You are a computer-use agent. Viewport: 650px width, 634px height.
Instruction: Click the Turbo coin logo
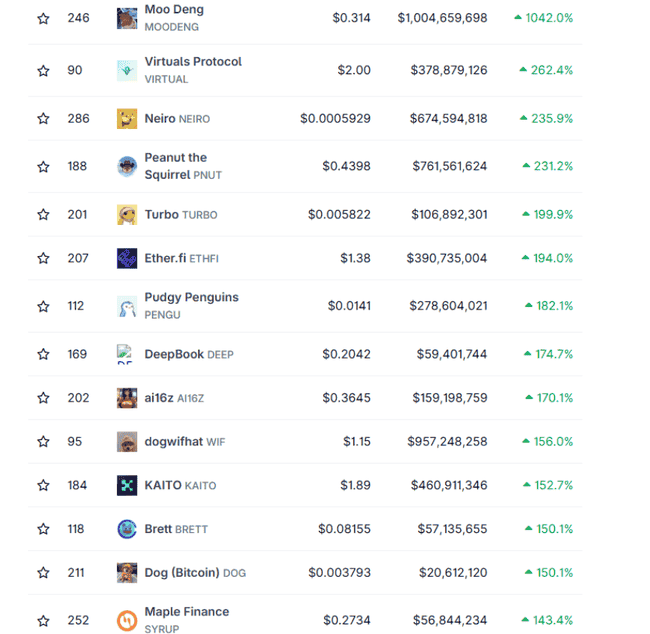pyautogui.click(x=127, y=214)
